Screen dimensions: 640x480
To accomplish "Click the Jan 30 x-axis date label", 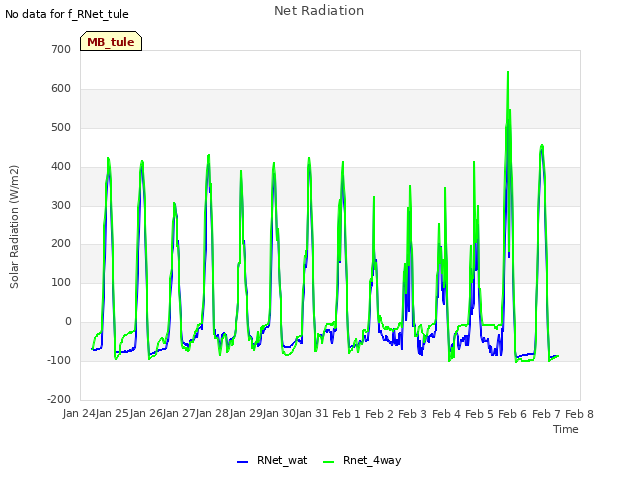I will coord(279,414).
